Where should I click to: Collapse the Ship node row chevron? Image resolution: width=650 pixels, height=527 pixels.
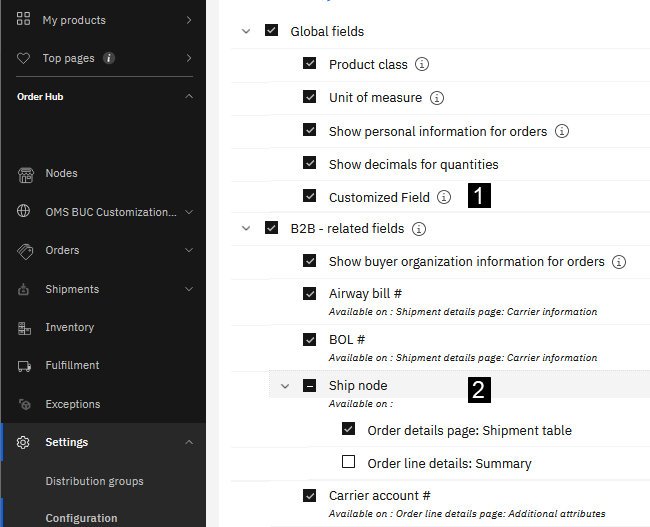(x=285, y=386)
